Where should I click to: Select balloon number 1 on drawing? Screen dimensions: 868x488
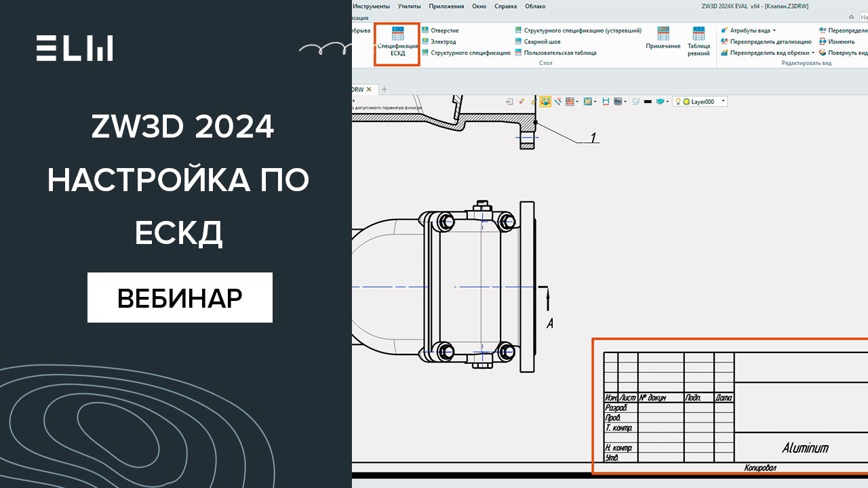pyautogui.click(x=593, y=138)
